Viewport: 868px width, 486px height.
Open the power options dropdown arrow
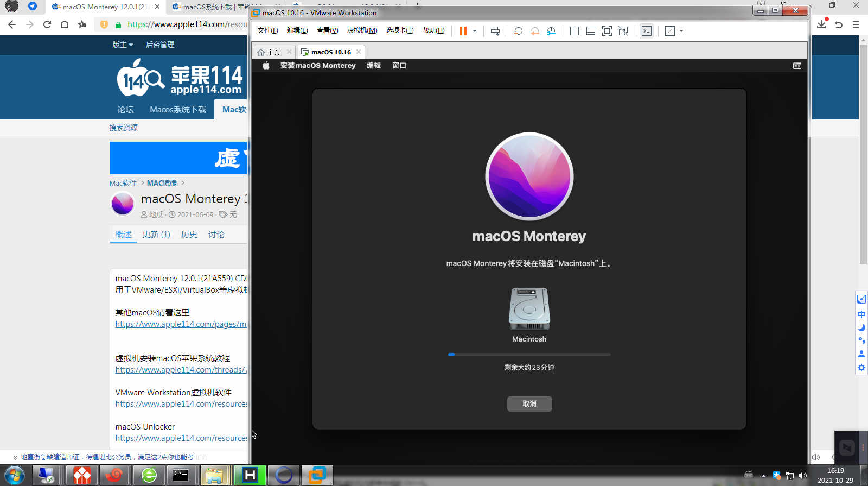point(475,31)
